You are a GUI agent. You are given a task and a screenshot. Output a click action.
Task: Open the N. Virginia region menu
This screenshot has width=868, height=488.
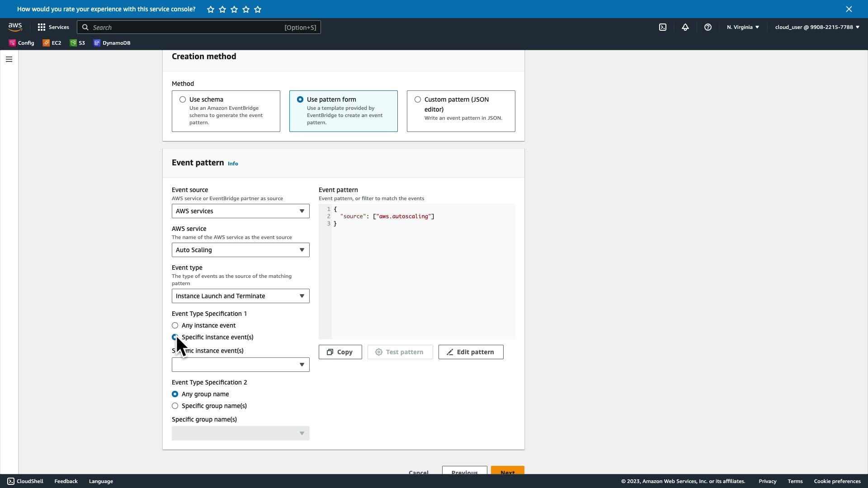click(743, 27)
